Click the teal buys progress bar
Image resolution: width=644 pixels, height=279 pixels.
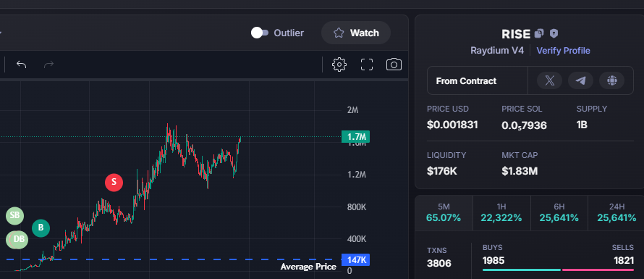tap(522, 270)
